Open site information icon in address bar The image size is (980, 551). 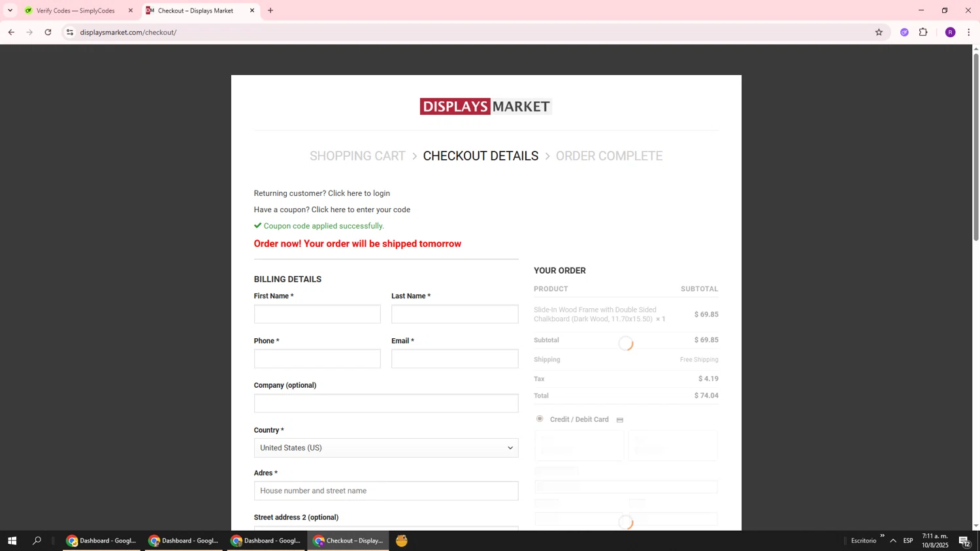pos(70,32)
